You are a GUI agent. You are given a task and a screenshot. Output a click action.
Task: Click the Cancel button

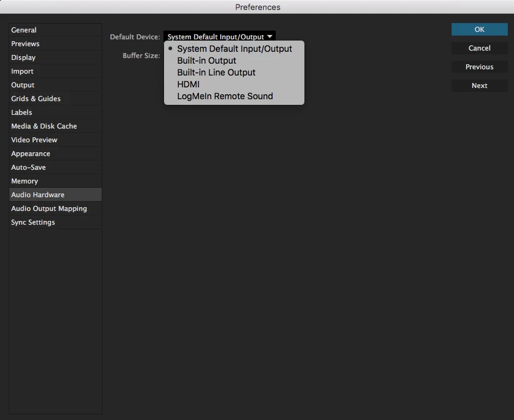pyautogui.click(x=479, y=48)
